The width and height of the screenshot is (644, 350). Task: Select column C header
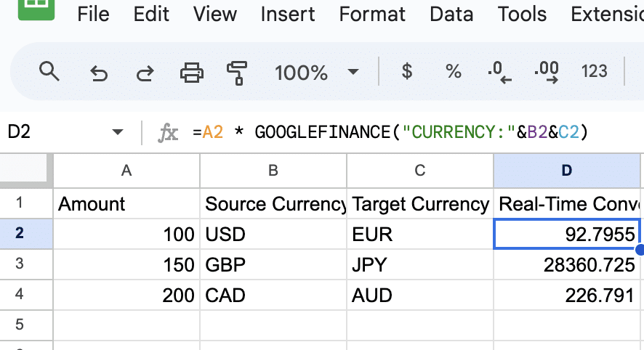tap(419, 171)
